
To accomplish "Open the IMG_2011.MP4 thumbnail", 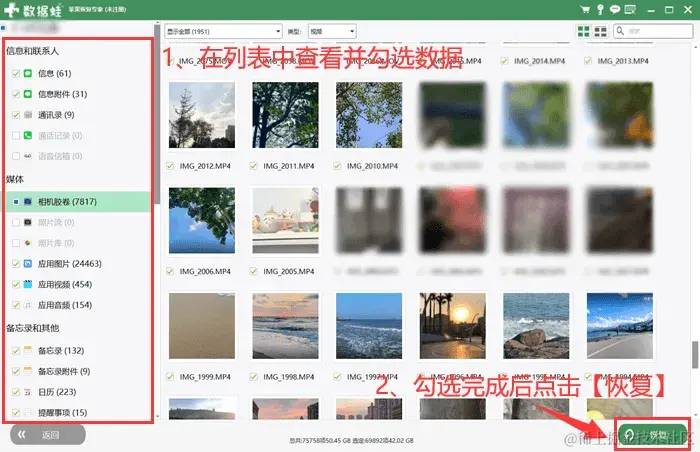I will (285, 115).
